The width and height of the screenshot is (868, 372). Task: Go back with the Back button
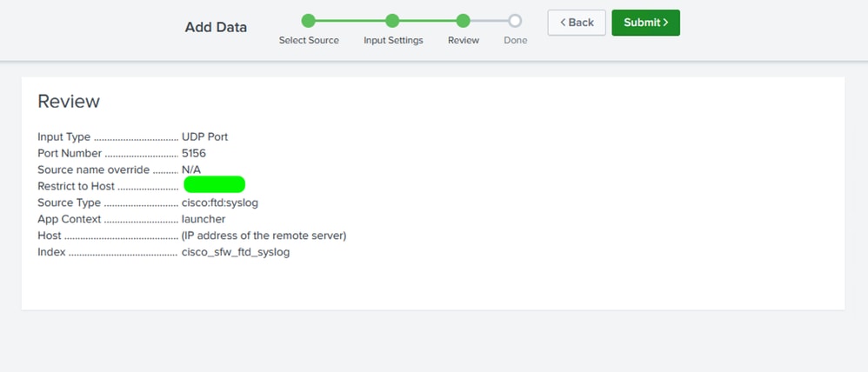pyautogui.click(x=577, y=23)
